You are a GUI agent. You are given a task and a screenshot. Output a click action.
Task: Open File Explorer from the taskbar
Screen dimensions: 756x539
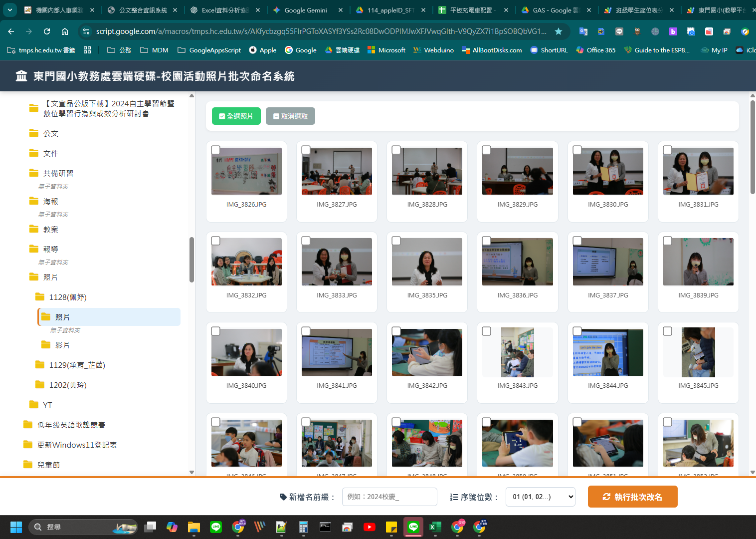click(x=194, y=527)
